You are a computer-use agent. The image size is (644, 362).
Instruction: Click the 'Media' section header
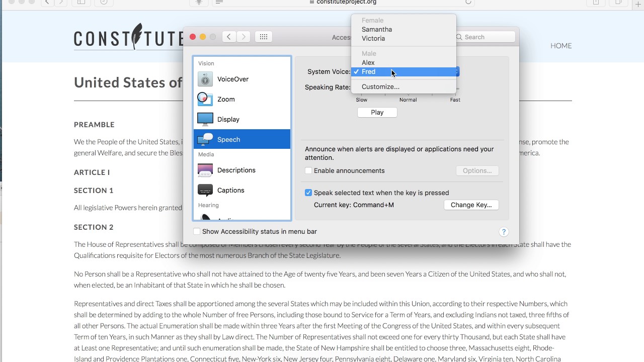pos(206,155)
